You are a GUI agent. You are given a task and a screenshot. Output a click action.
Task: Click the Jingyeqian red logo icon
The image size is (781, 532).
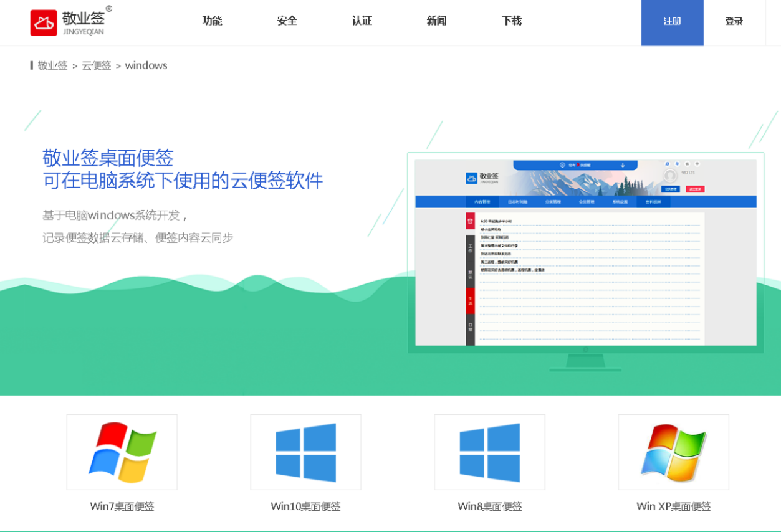44,22
